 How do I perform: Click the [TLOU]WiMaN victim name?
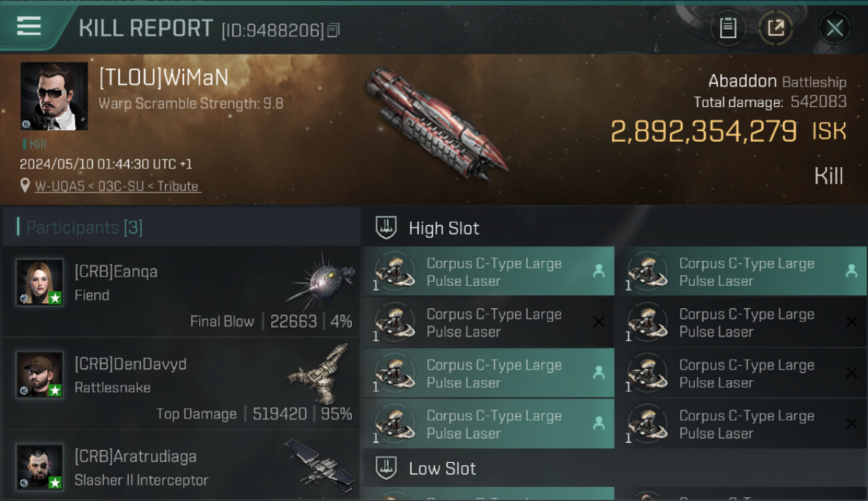tap(164, 78)
